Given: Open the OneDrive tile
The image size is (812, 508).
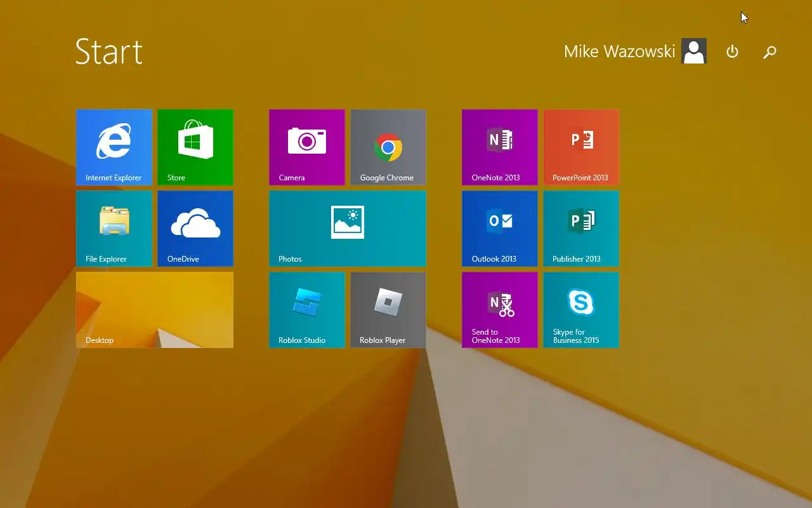Looking at the screenshot, I should tap(195, 229).
